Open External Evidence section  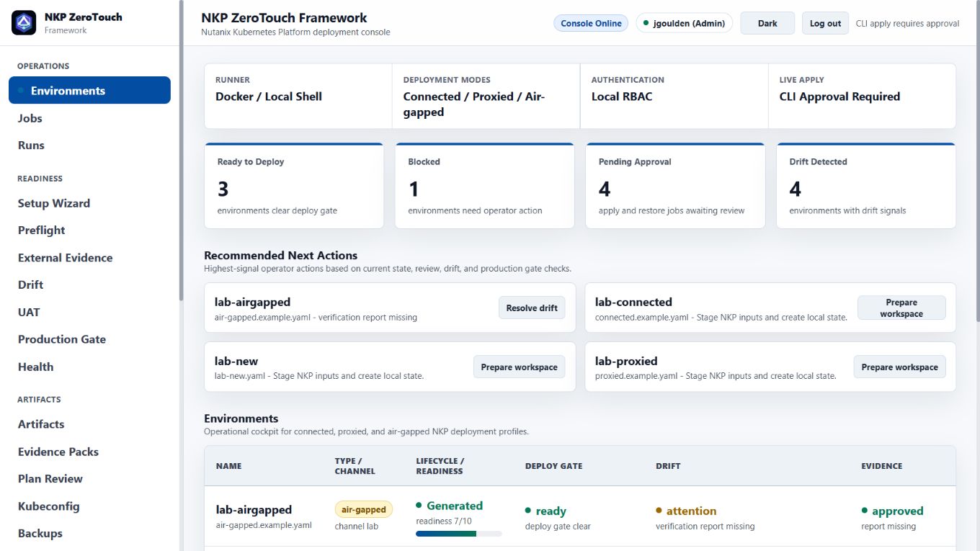(66, 257)
